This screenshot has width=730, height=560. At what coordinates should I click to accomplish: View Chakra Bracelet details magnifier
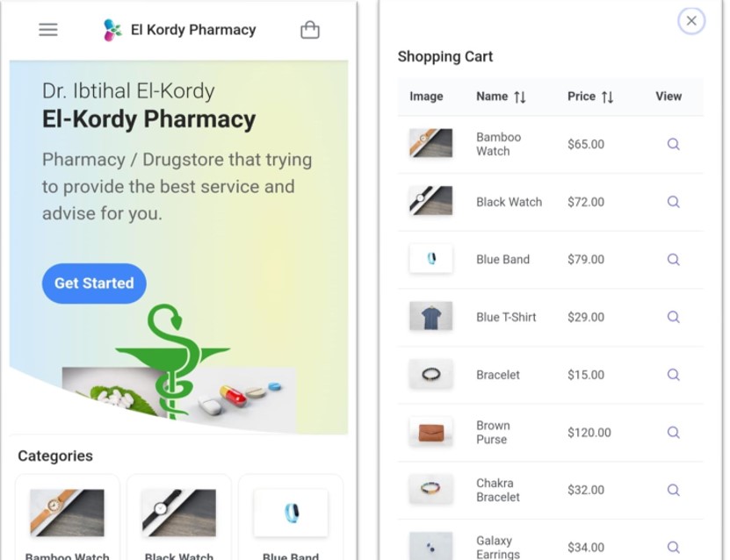tap(673, 491)
